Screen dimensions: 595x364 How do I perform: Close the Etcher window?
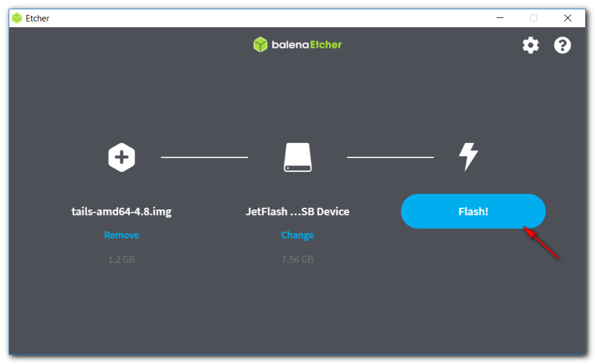click(x=568, y=18)
